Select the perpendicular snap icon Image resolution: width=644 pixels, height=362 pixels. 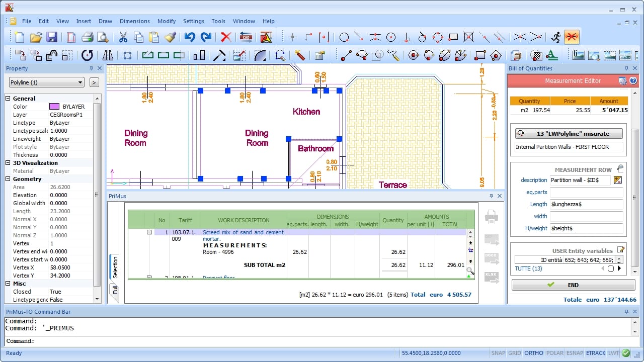(407, 37)
